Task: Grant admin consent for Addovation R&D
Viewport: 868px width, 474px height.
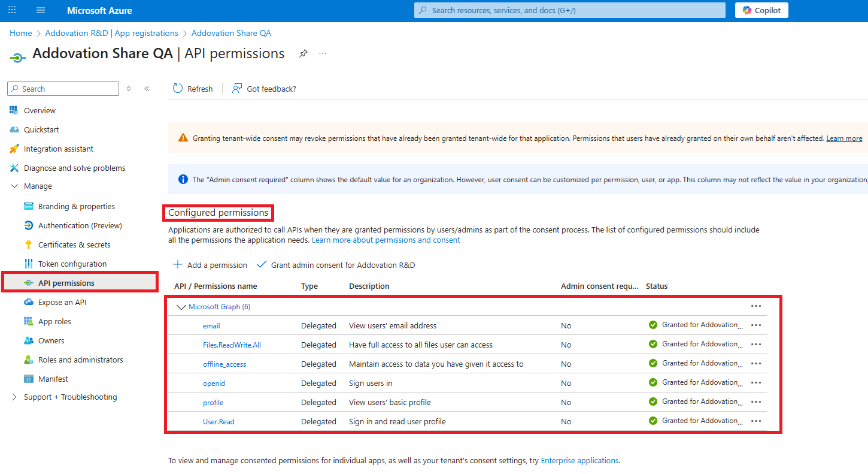Action: 336,265
